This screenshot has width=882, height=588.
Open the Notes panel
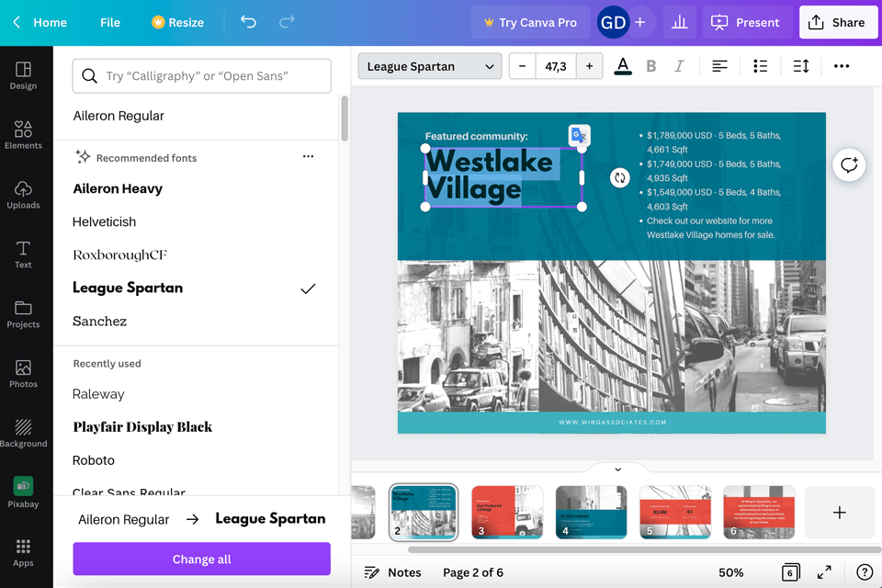click(392, 572)
